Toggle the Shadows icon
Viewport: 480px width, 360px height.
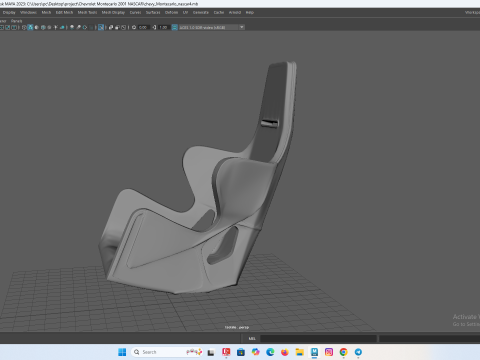[x=62, y=27]
